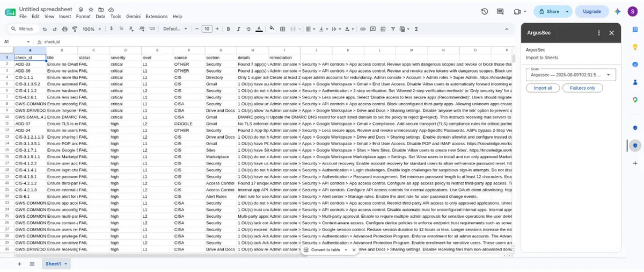Open the File menu

[23, 17]
